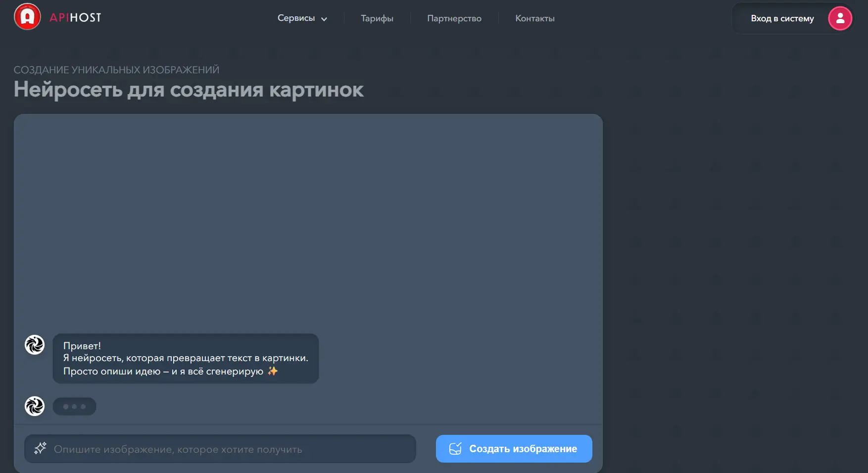Click the Вход в систему login link
This screenshot has height=473, width=868.
[782, 18]
